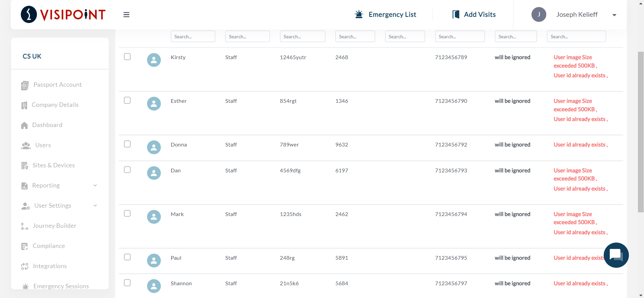Click the Integrations icon
644x298 pixels.
tap(25, 266)
